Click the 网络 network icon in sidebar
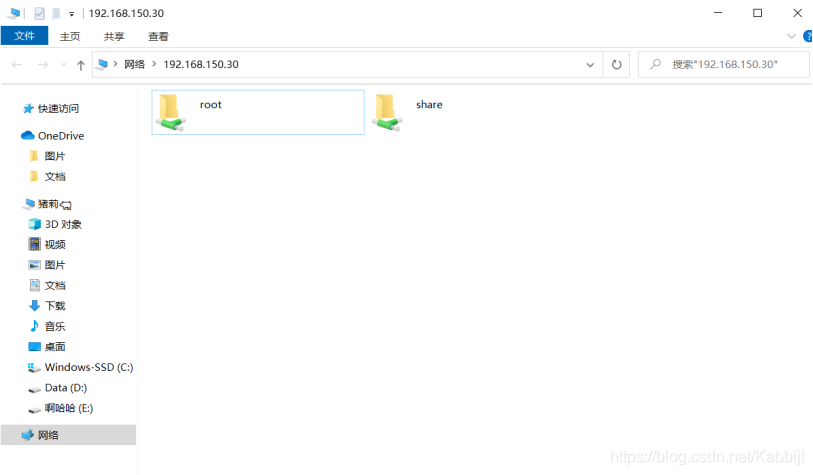 tap(27, 435)
